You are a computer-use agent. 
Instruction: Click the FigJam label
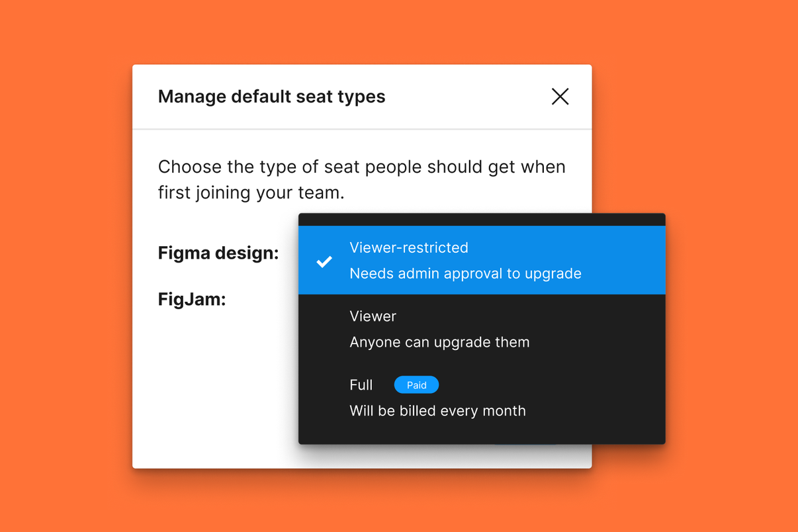click(192, 300)
